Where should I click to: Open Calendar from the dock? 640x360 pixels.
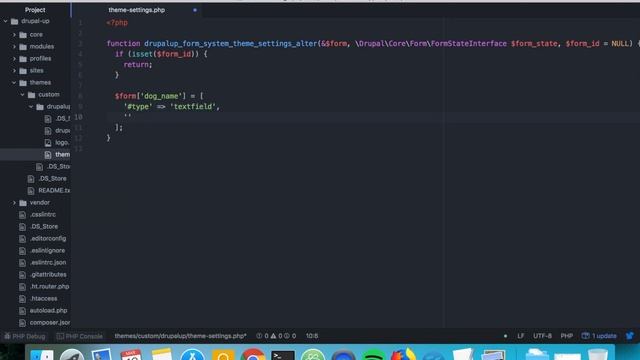coord(131,355)
